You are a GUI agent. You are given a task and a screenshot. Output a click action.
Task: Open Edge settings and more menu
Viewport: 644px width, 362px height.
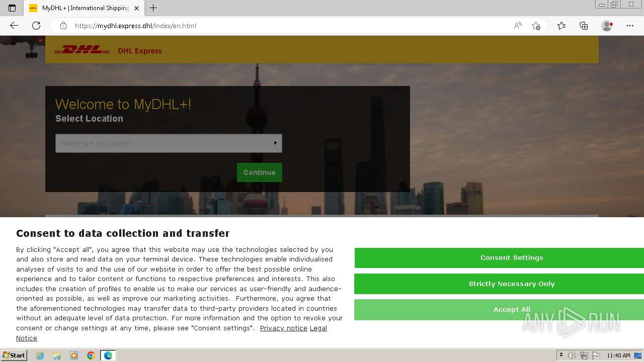630,26
